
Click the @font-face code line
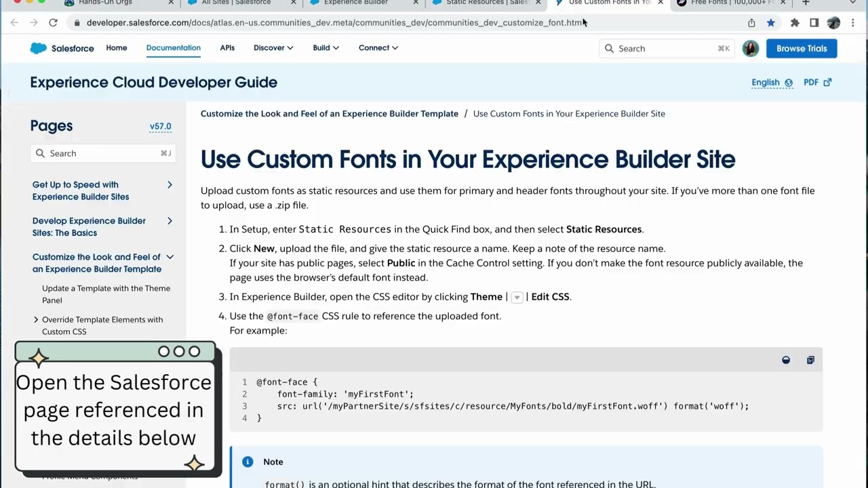[x=287, y=382]
